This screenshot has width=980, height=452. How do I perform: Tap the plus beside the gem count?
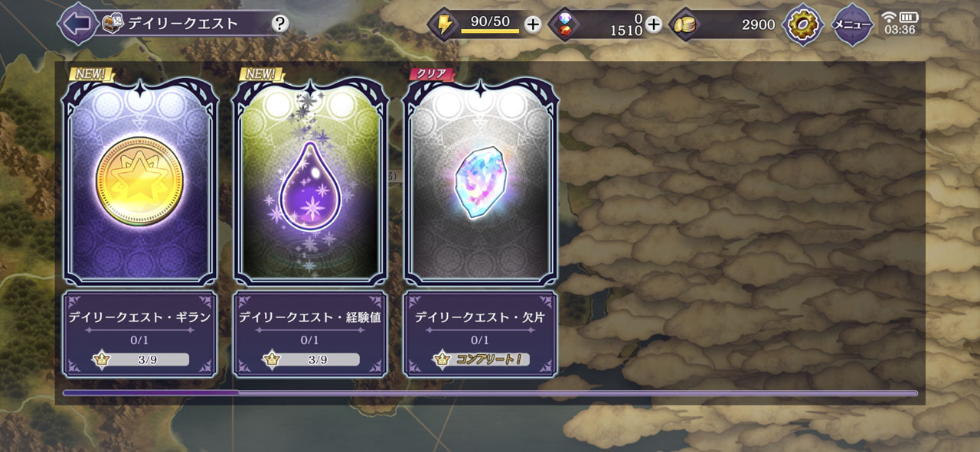pyautogui.click(x=653, y=24)
